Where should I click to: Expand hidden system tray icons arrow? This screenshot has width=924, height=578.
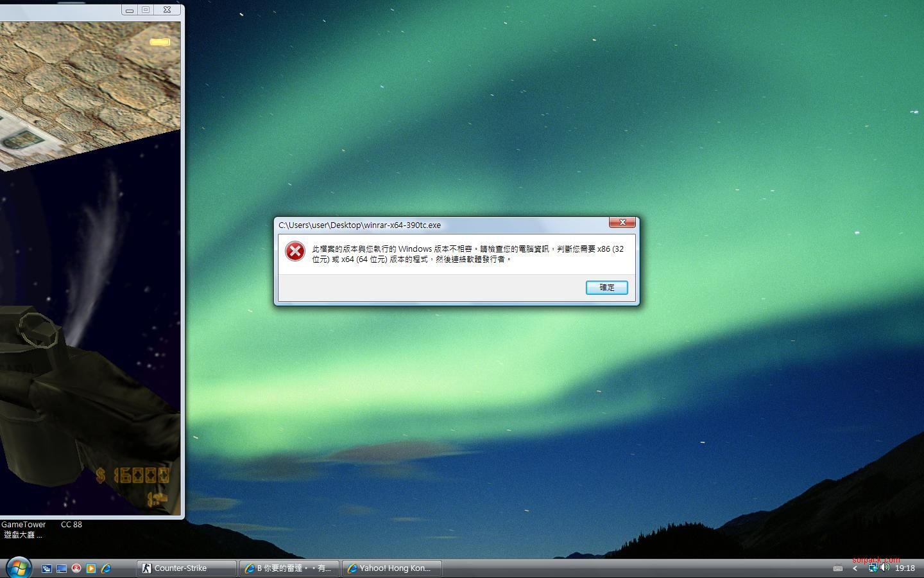click(x=855, y=568)
